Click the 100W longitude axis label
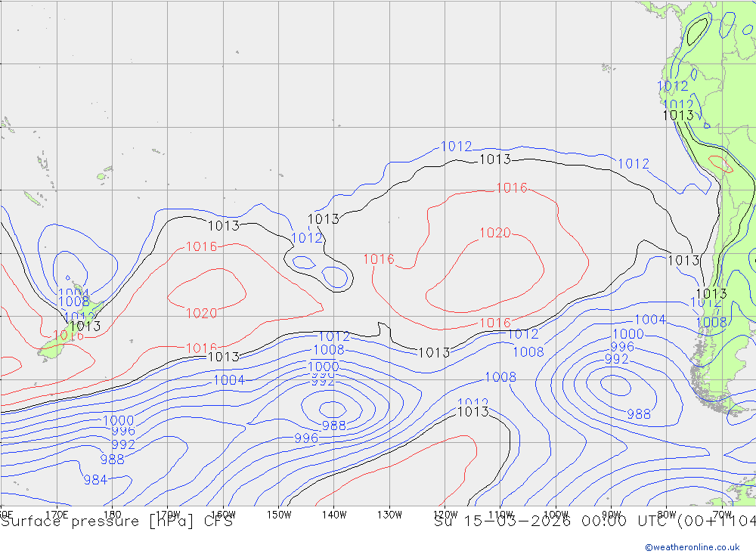The image size is (756, 554). coord(556,514)
